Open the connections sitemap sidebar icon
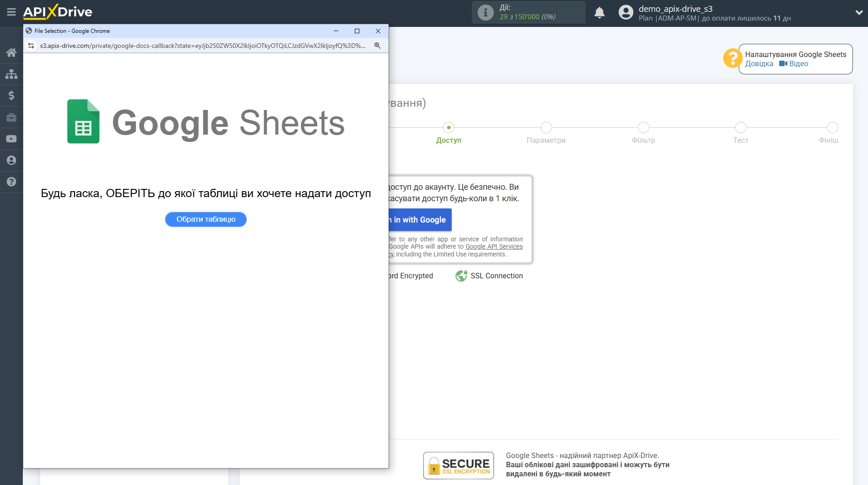This screenshot has height=485, width=868. tap(11, 74)
